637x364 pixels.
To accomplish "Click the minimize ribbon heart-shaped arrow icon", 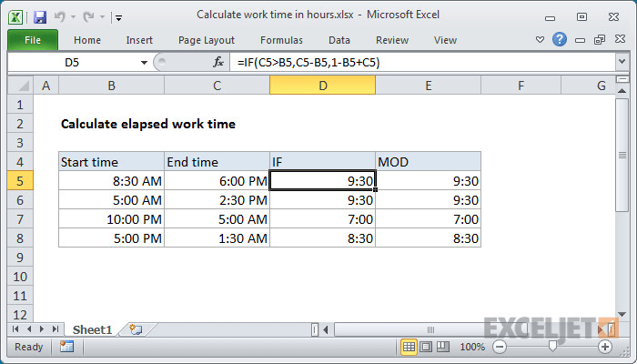I will pos(540,40).
